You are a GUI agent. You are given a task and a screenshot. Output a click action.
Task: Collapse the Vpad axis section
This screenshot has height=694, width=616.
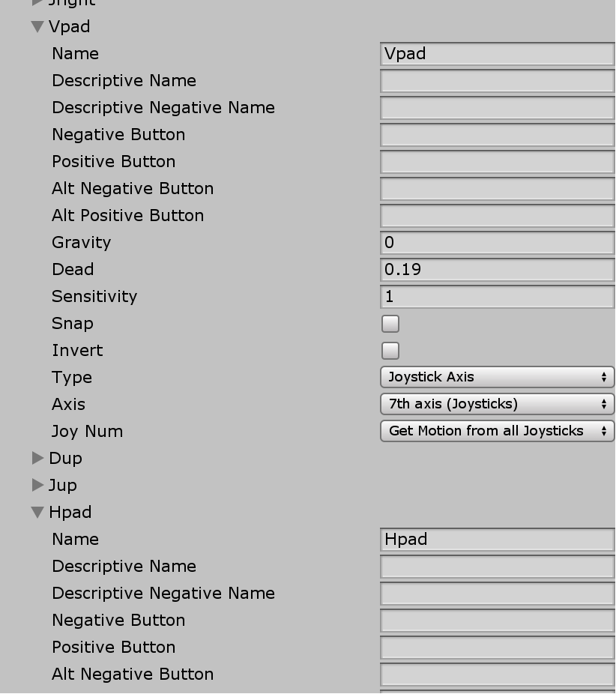coord(36,26)
